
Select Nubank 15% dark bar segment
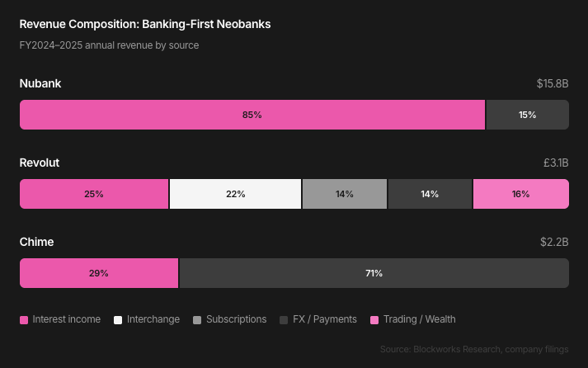pos(527,115)
